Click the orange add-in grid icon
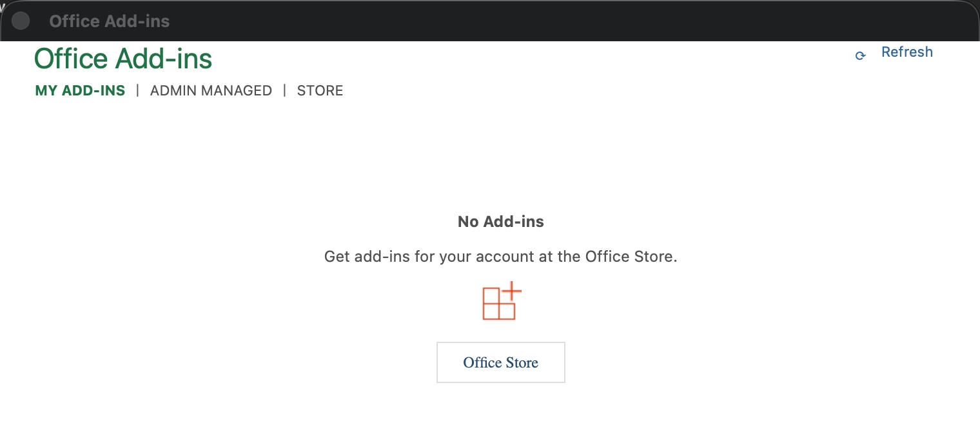This screenshot has height=423, width=980. click(500, 302)
